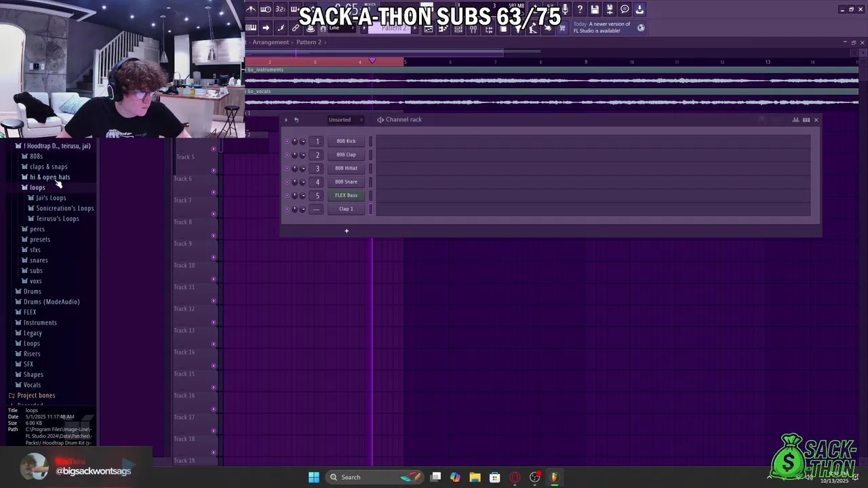868x488 pixels.
Task: Mute the 808 Clap channel
Action: pyautogui.click(x=287, y=155)
